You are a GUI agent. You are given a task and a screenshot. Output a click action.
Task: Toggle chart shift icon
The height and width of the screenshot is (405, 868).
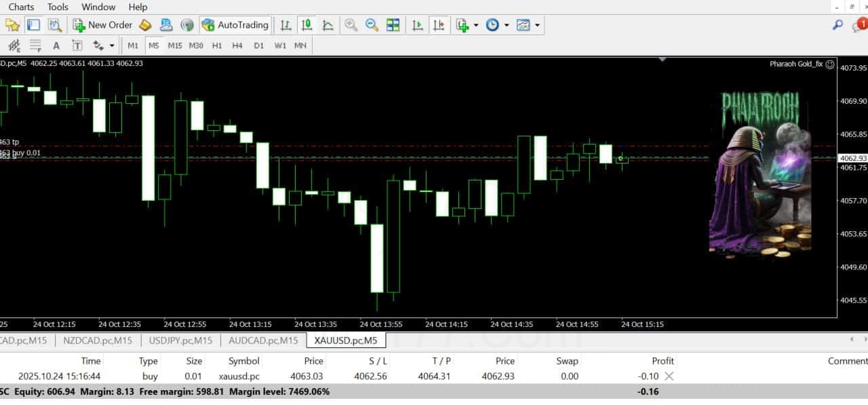click(x=439, y=25)
